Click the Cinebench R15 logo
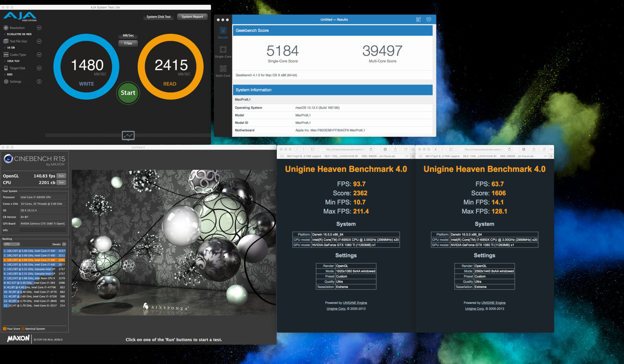This screenshot has width=624, height=364. pyautogui.click(x=34, y=160)
